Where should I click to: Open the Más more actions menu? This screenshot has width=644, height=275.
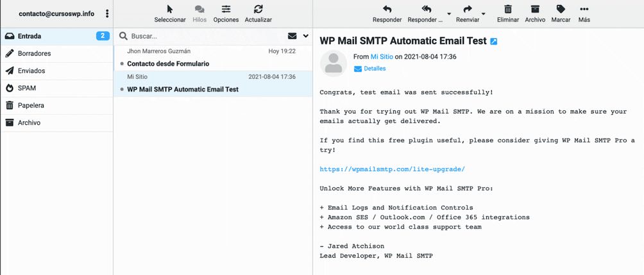click(x=584, y=13)
